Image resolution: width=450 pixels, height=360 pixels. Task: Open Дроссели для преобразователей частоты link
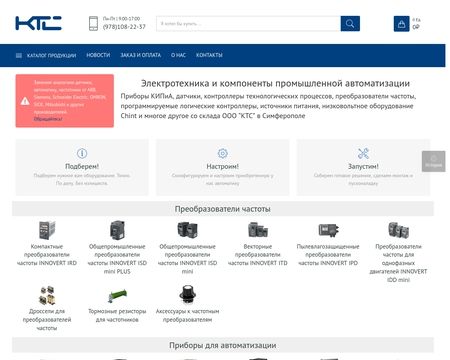[47, 320]
